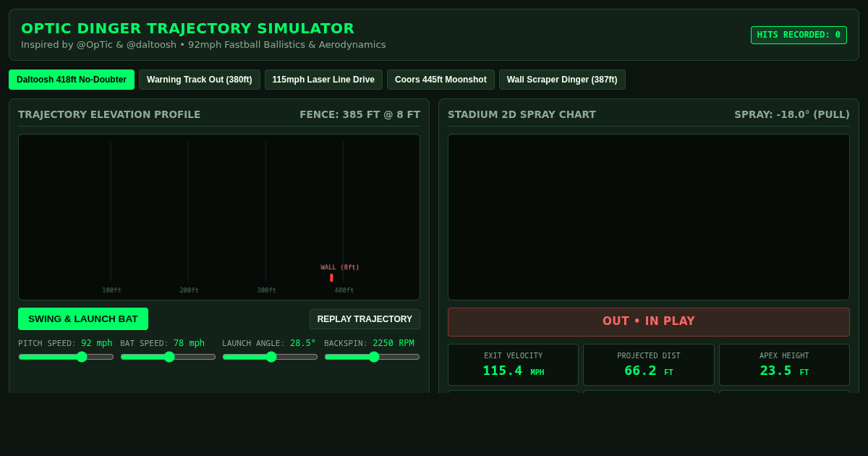The width and height of the screenshot is (868, 456).
Task: Choose the 115mph Laser Line Drive preset
Action: pyautogui.click(x=323, y=80)
